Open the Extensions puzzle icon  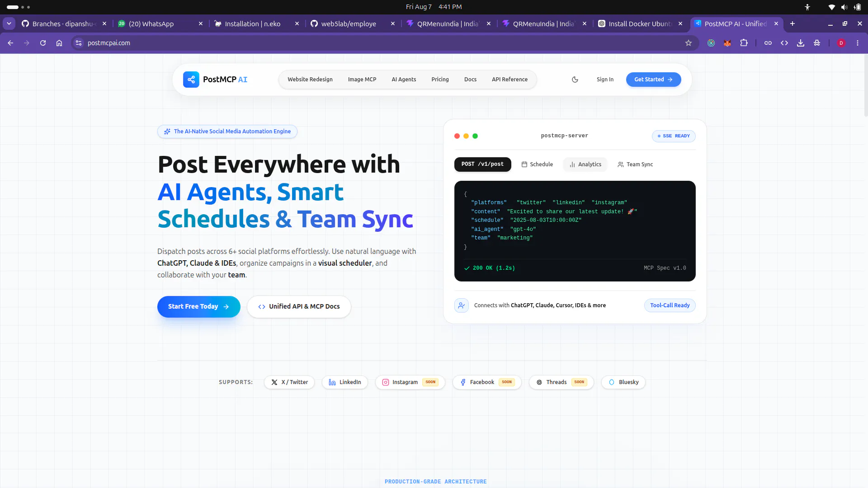(744, 43)
